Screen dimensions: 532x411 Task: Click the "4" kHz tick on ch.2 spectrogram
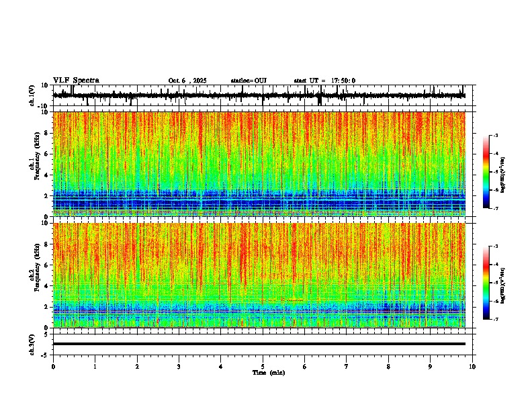47,286
